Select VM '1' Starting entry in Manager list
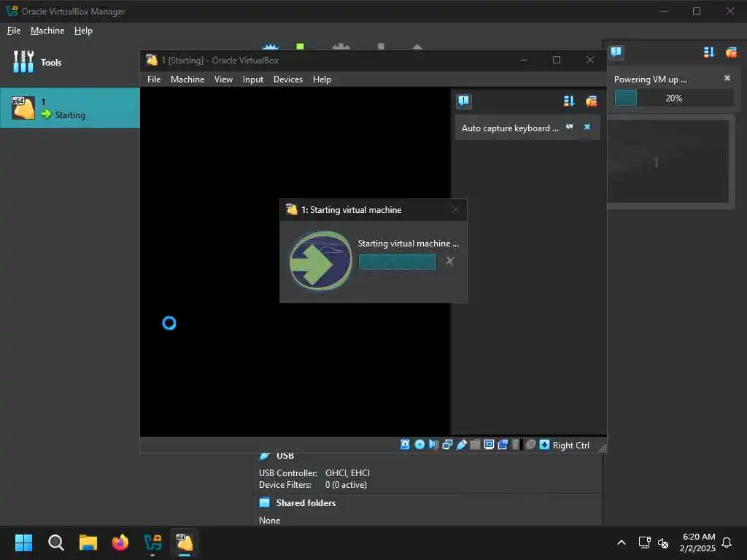The height and width of the screenshot is (560, 747). (x=69, y=108)
